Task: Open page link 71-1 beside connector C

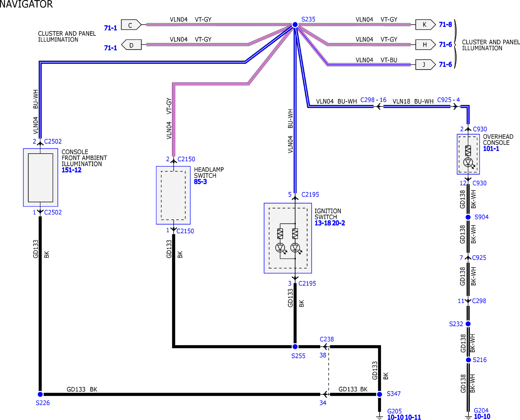Action: point(111,28)
